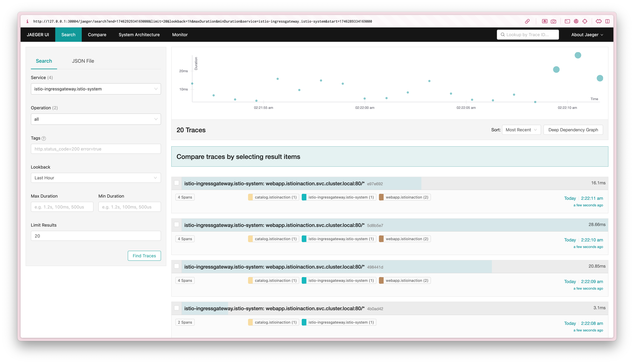
Task: Open trace 5d8b5e7 title link
Action: click(x=274, y=225)
